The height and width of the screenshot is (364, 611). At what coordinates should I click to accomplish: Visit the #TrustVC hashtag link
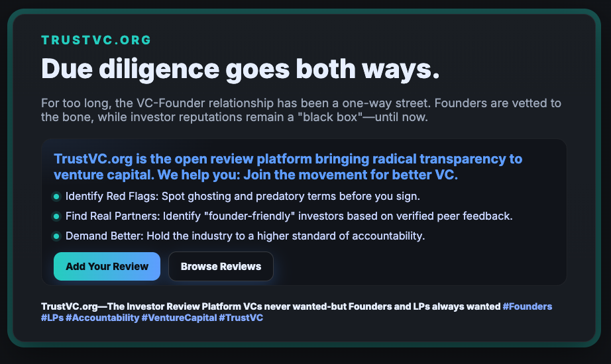coord(241,318)
